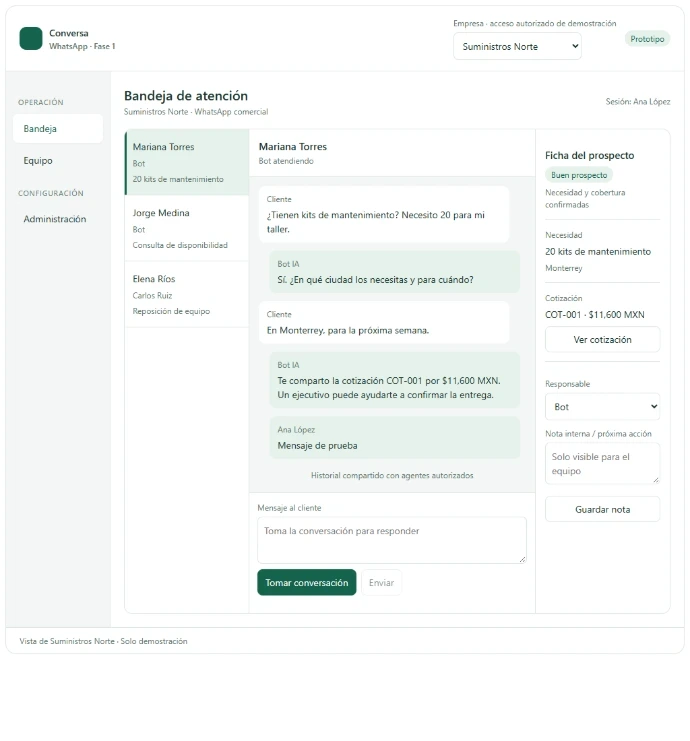
Task: Click the green Conversa logo square
Action: 31,39
